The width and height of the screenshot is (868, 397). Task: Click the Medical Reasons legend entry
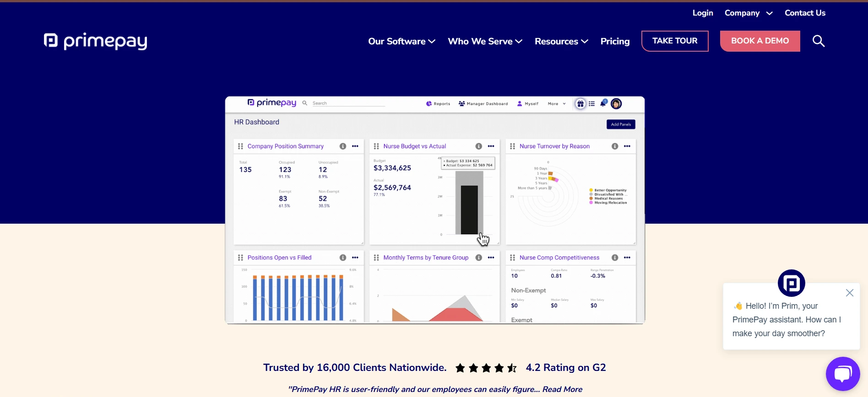606,198
